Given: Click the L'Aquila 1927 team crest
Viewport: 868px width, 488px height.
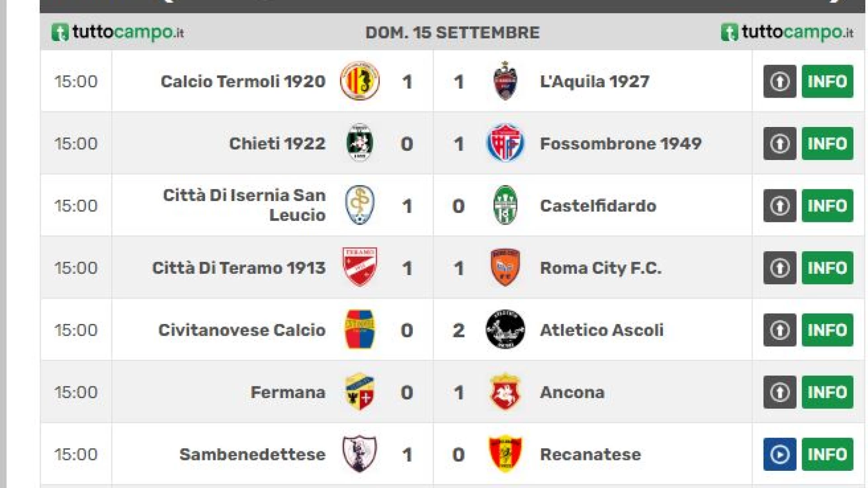Looking at the screenshot, I should click(505, 81).
